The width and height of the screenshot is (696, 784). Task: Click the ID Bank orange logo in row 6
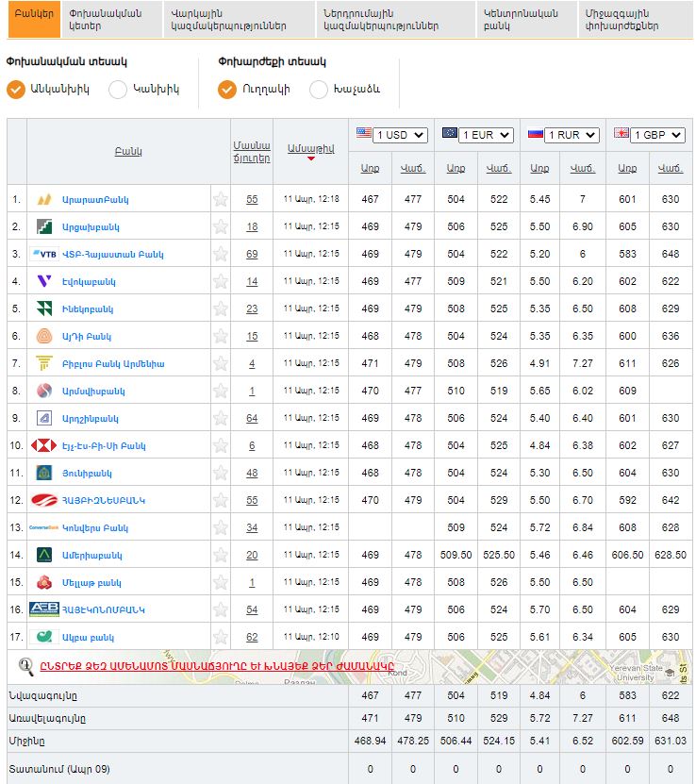(x=44, y=336)
